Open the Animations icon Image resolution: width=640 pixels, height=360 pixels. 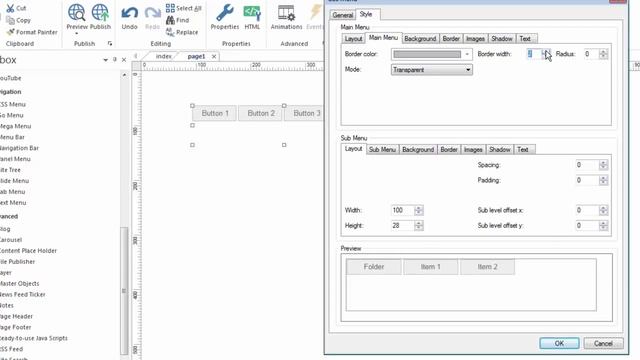tap(286, 12)
